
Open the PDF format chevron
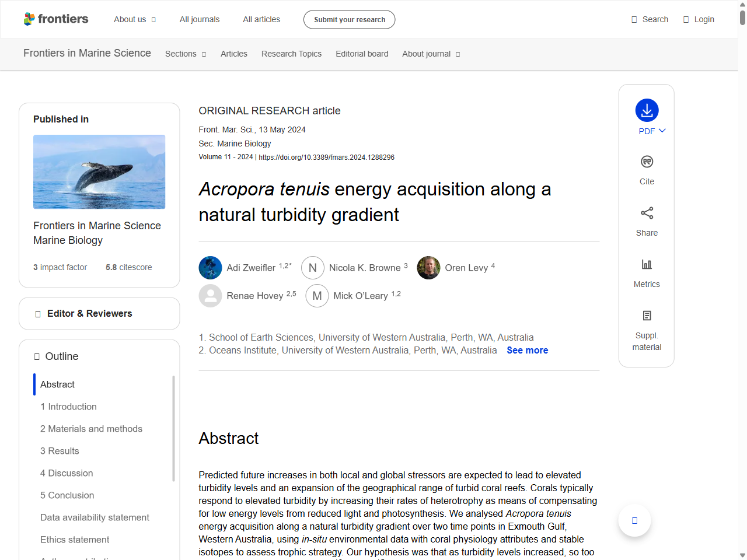pyautogui.click(x=662, y=131)
